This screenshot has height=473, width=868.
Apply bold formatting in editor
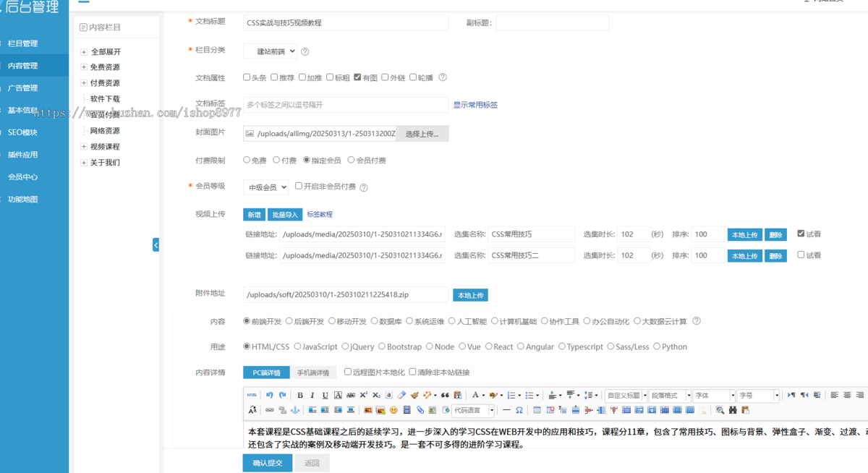pos(300,395)
